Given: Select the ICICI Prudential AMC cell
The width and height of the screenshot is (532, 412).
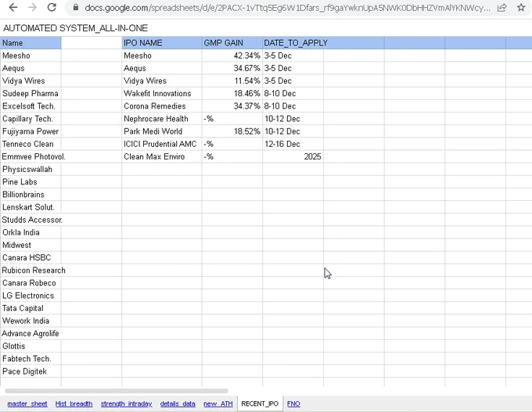Looking at the screenshot, I should click(x=162, y=144).
